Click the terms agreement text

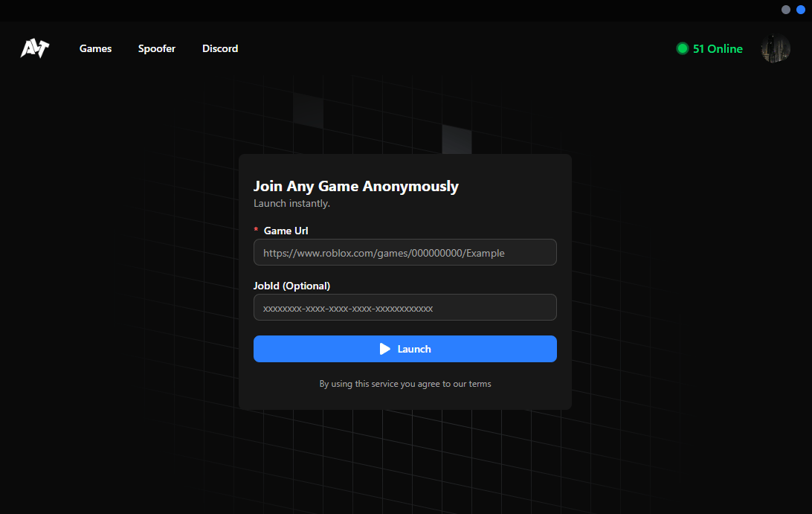pyautogui.click(x=405, y=384)
